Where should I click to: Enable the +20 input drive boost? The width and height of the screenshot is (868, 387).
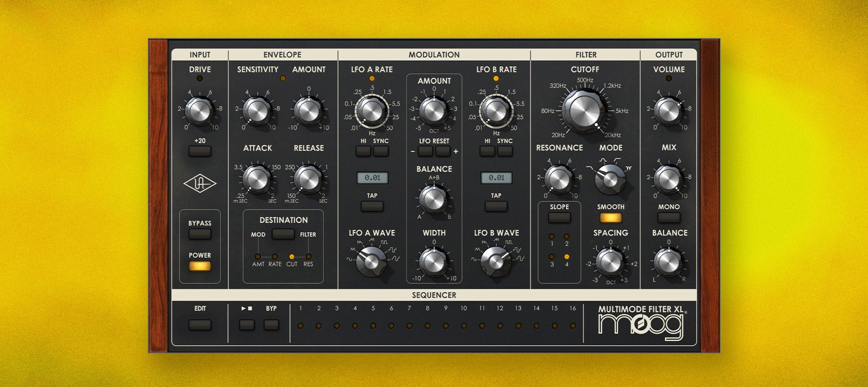pos(200,151)
